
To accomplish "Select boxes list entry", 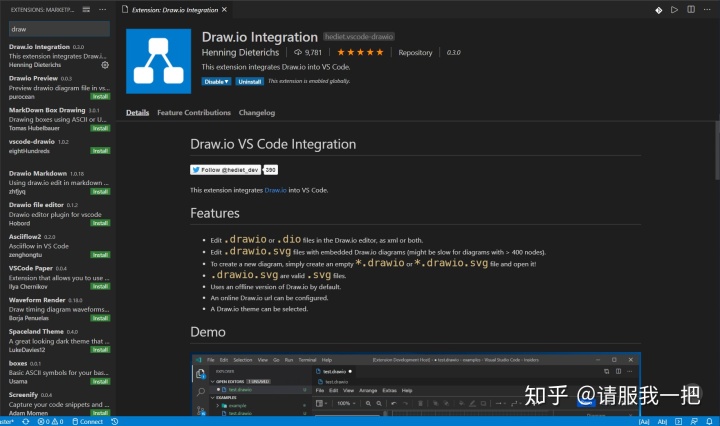I will click(58, 372).
